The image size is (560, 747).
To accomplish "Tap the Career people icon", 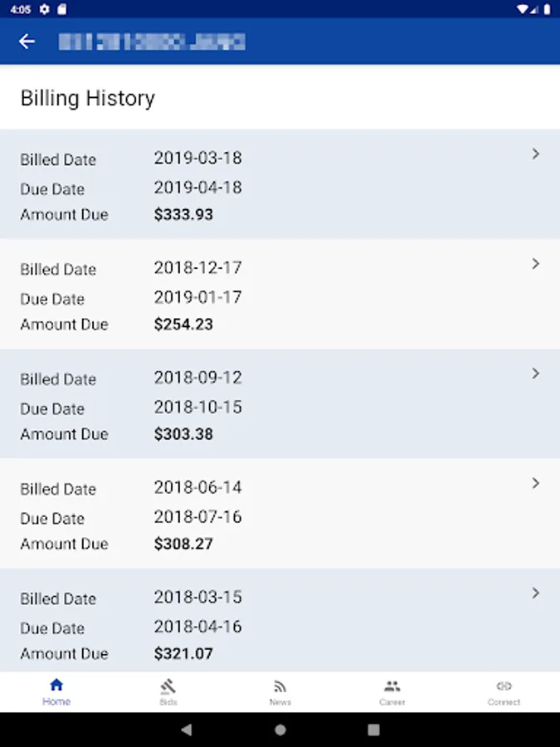I will pos(392,686).
